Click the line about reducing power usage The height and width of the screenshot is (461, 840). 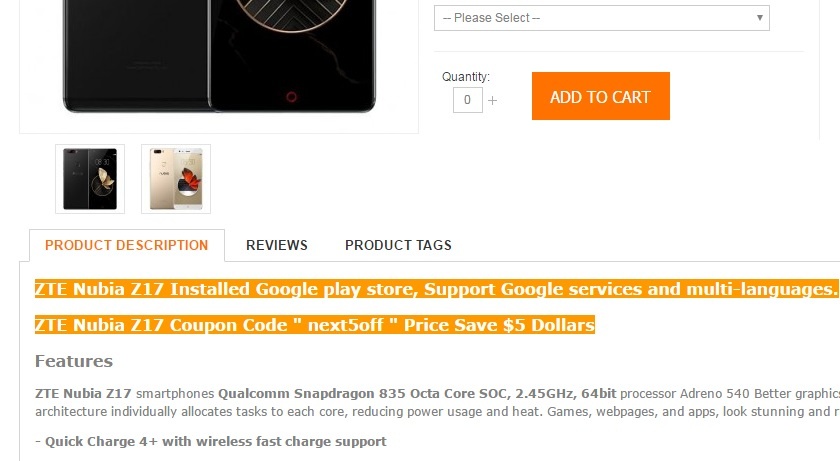(437, 412)
